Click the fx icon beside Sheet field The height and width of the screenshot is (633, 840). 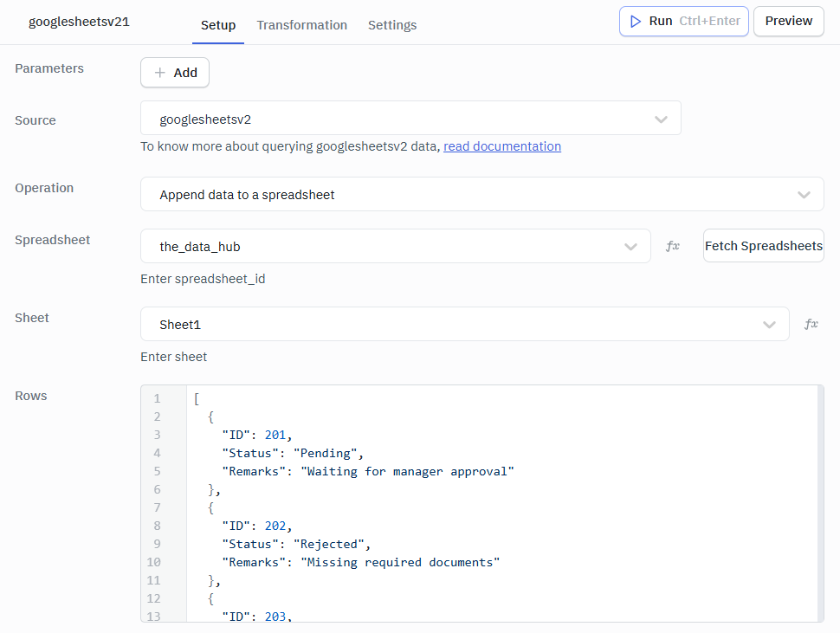tap(811, 325)
